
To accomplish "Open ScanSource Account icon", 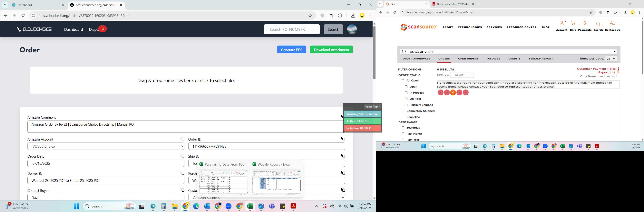I will pos(562,23).
